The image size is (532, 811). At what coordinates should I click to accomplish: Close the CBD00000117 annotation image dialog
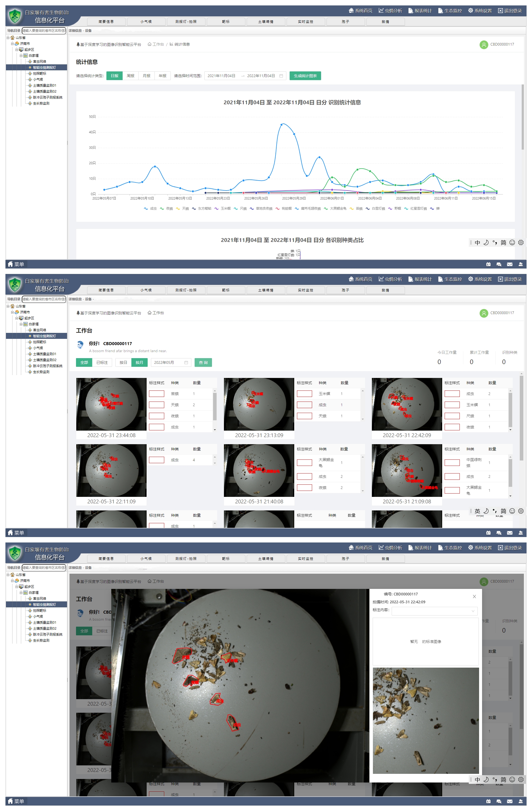(474, 597)
